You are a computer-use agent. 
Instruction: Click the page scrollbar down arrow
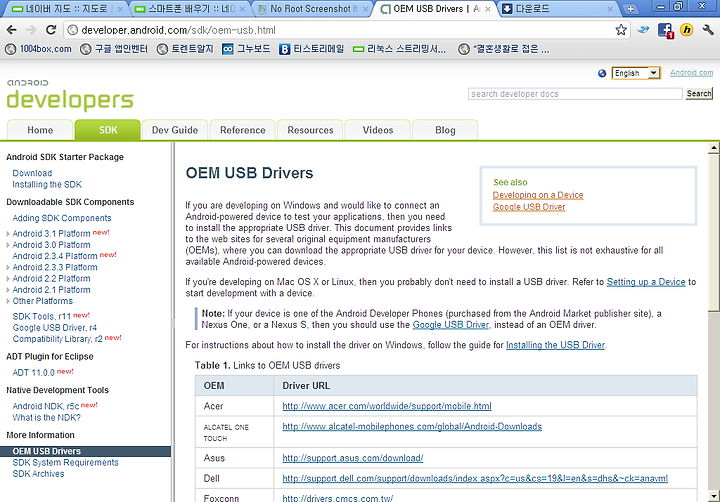pos(714,496)
